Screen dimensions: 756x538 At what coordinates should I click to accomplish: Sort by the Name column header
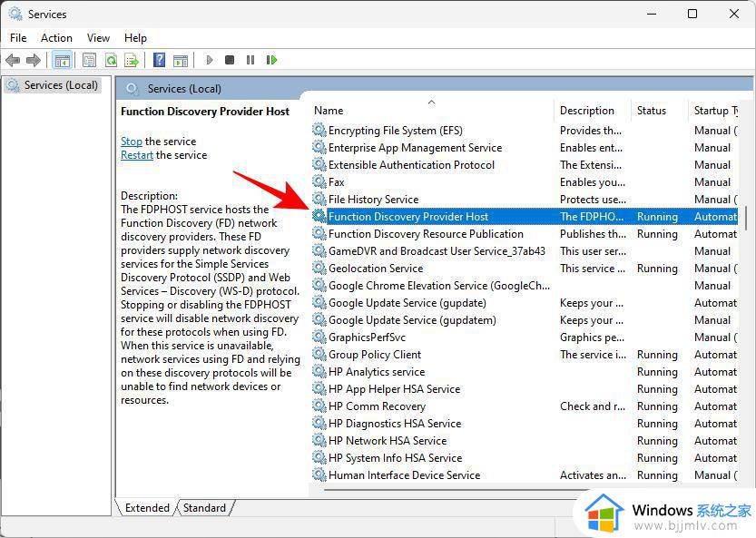pyautogui.click(x=433, y=111)
